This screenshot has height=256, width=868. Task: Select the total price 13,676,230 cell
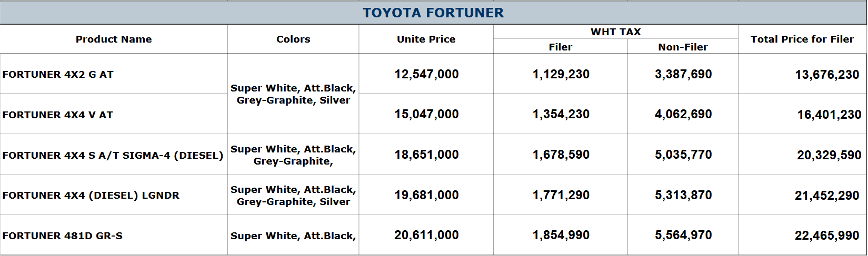(x=826, y=75)
